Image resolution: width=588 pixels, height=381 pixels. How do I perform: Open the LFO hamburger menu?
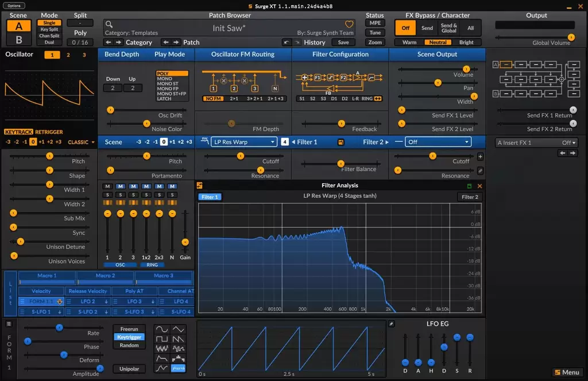9,324
